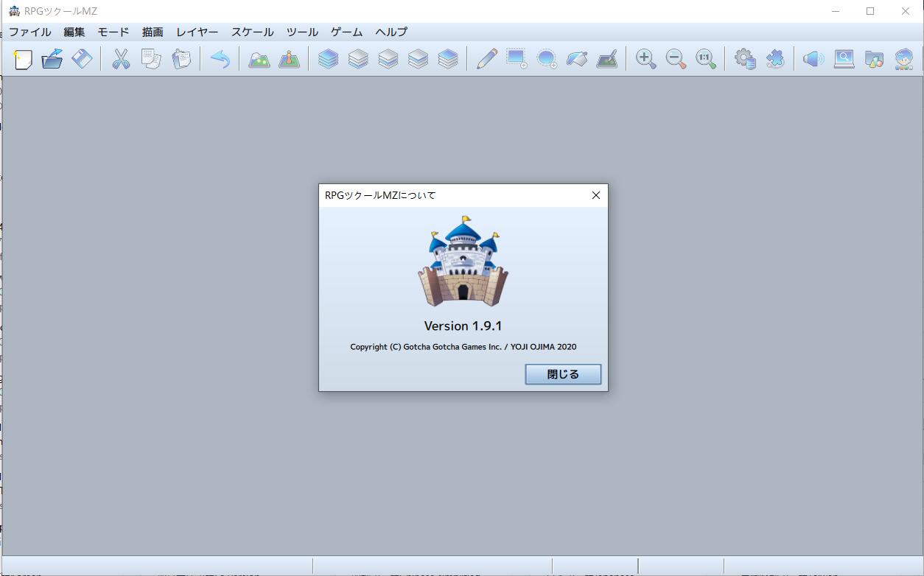This screenshot has height=576, width=924.
Task: Open the ゲーム menu
Action: point(347,32)
